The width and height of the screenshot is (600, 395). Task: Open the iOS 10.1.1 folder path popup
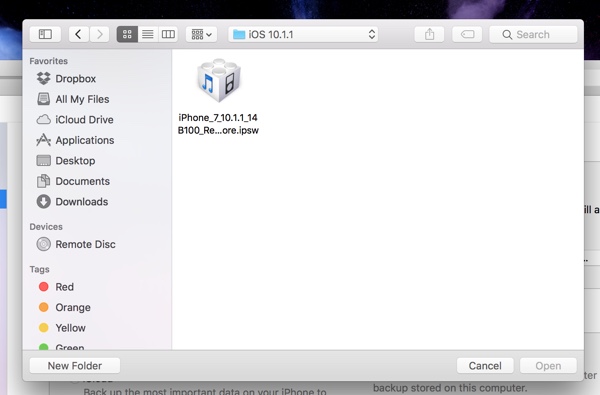(303, 34)
